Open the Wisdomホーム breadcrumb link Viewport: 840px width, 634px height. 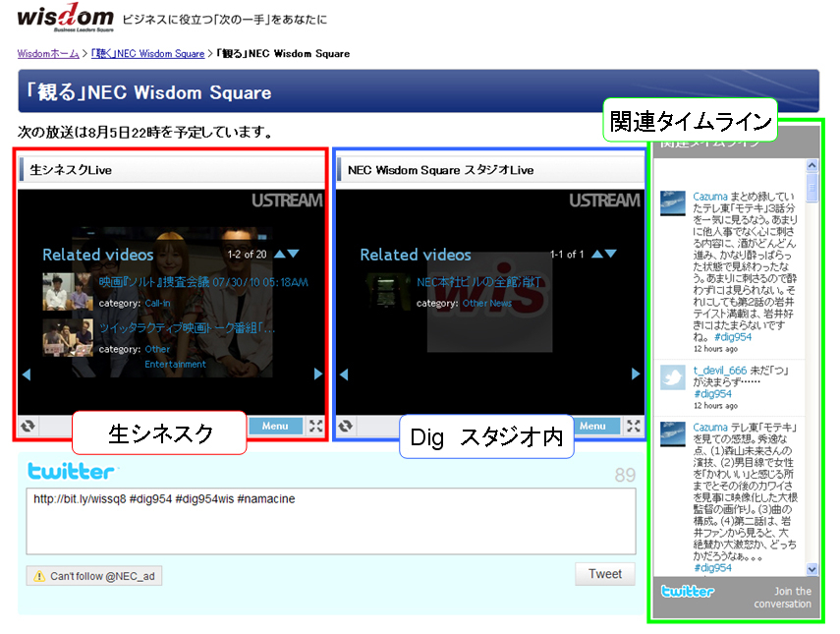[48, 54]
